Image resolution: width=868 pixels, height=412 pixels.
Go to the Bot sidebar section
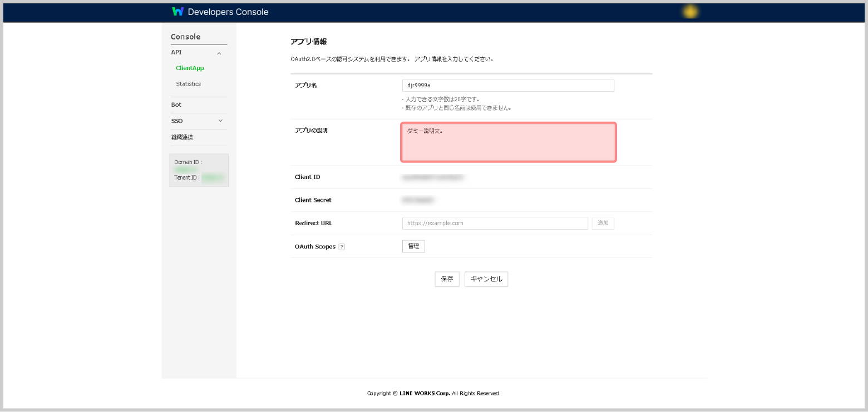pyautogui.click(x=176, y=105)
